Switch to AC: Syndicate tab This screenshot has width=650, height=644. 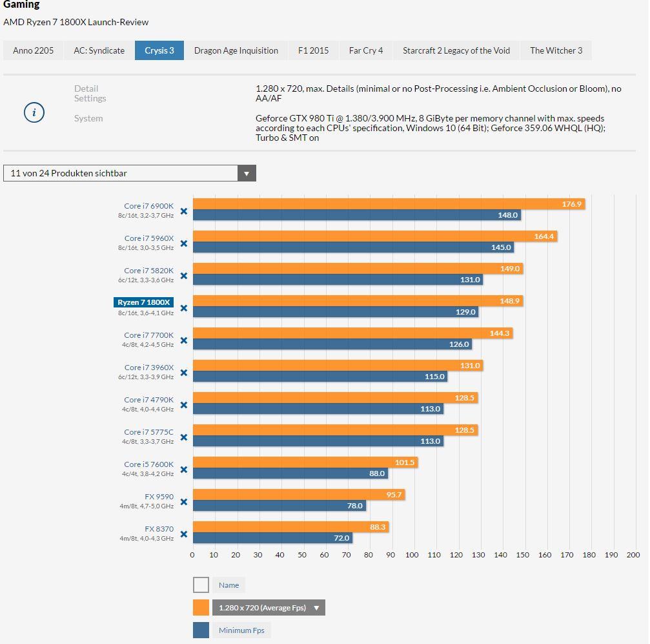(99, 50)
